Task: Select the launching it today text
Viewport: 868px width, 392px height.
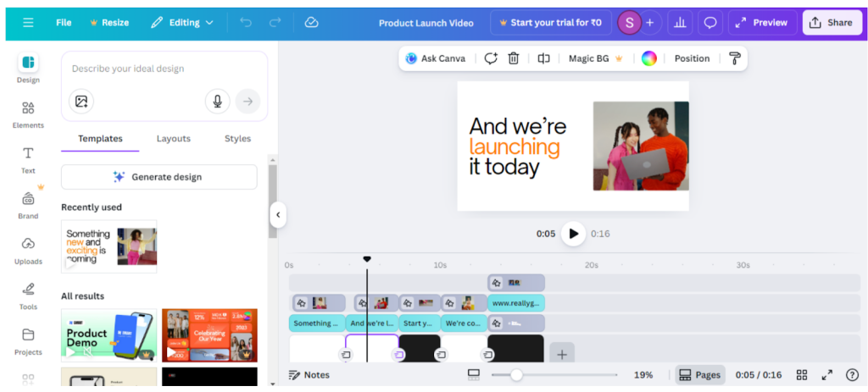Action: tap(518, 146)
